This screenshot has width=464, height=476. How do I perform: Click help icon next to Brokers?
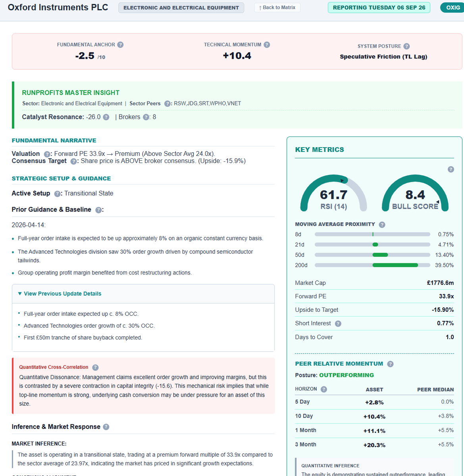146,117
